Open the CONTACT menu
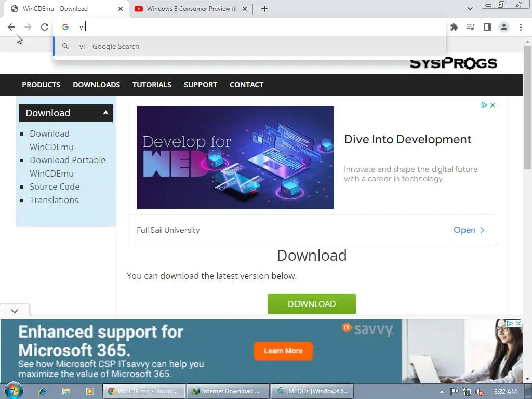The height and width of the screenshot is (399, 532). tap(247, 85)
